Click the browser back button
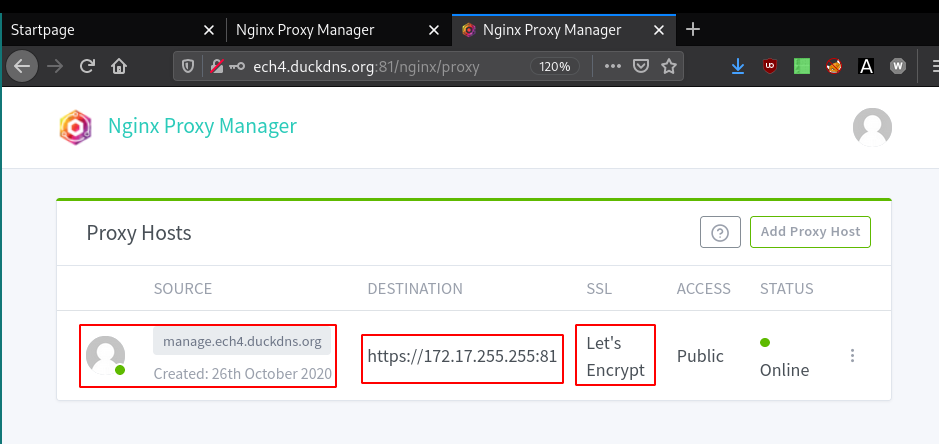The height and width of the screenshot is (444, 939). [22, 67]
